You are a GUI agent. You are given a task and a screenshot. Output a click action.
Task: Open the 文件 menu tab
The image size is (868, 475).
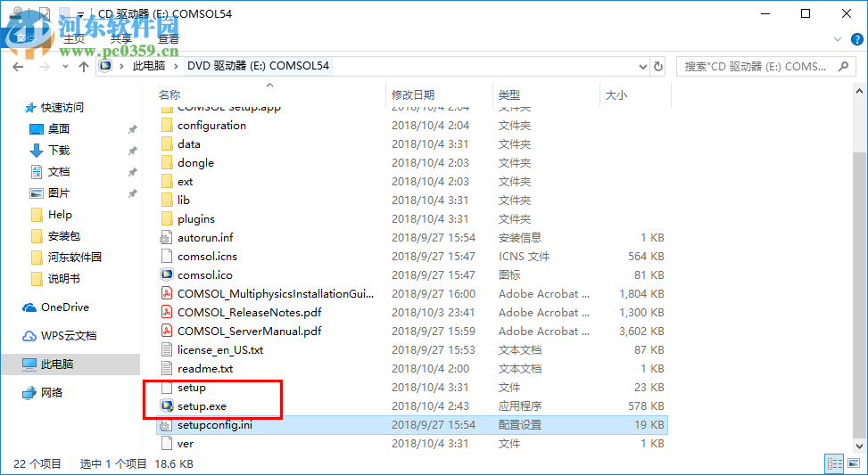click(x=26, y=38)
